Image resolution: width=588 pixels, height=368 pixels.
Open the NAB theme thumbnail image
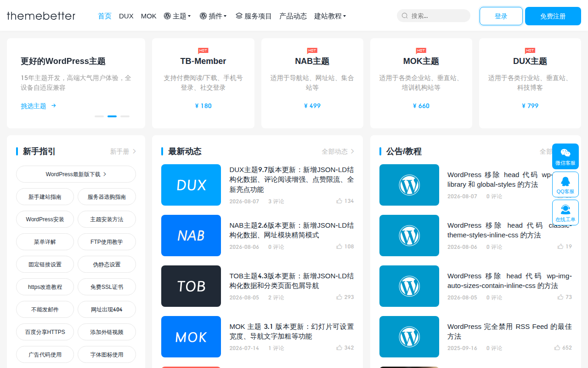point(191,236)
